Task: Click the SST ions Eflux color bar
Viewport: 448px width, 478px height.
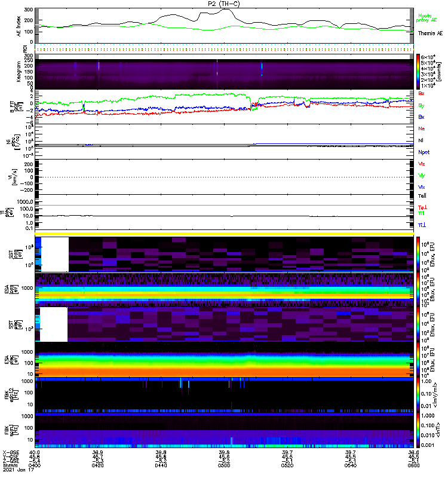Action: (x=418, y=255)
